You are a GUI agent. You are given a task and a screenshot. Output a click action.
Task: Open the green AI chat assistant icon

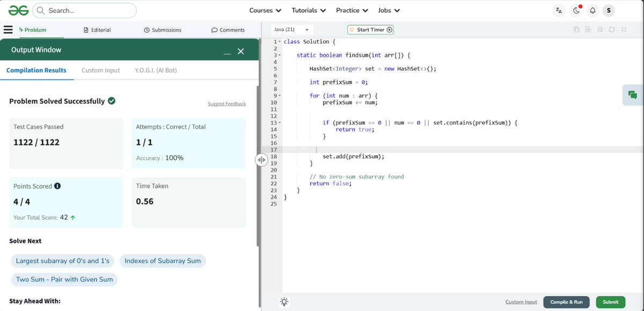coord(633,94)
